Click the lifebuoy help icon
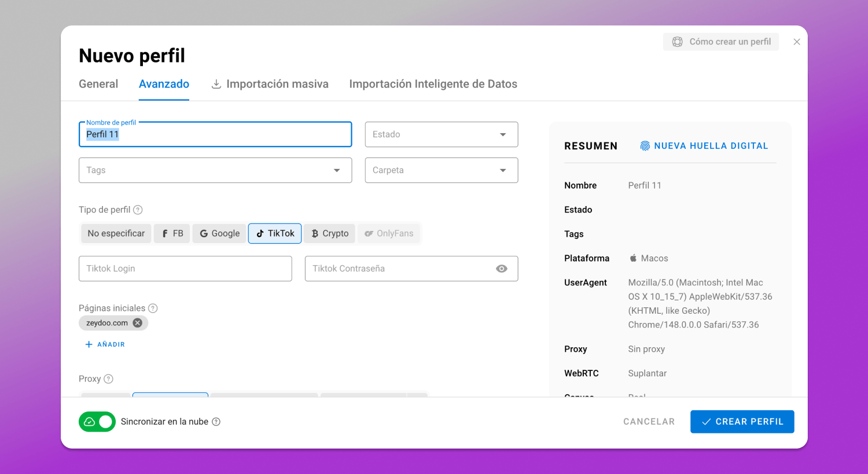The image size is (868, 474). coord(677,42)
